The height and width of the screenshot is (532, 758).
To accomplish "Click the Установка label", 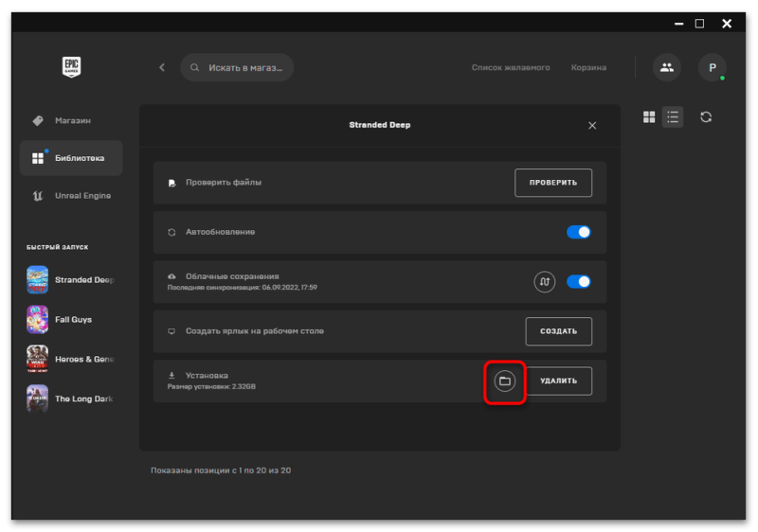I will 207,375.
